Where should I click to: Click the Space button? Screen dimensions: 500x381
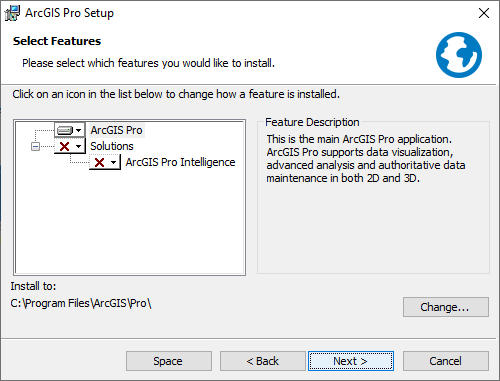(169, 361)
